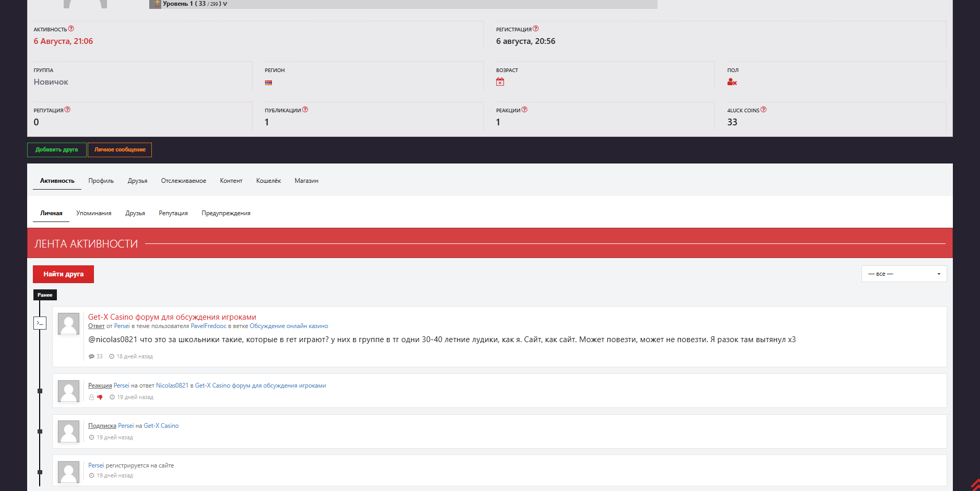Open the Предупреждения sub-tab
This screenshot has height=491, width=980.
(x=226, y=213)
